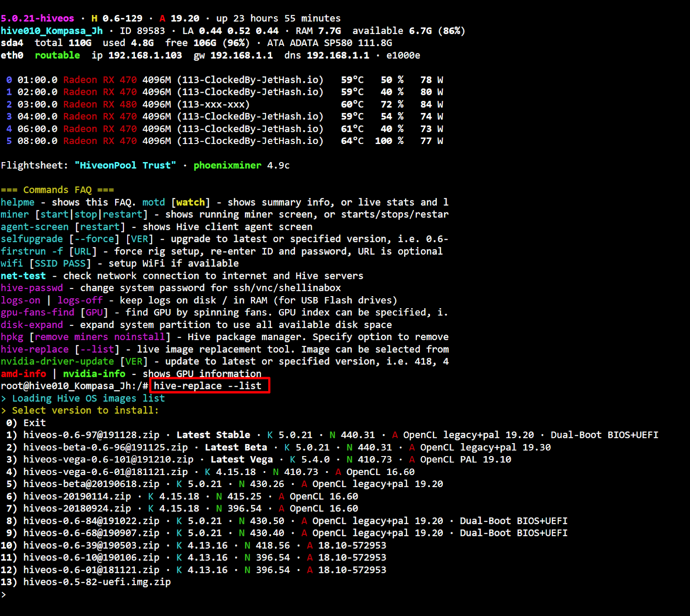Screen dimensions: 690x616
Task: Click the gpu-fans-find command name
Action: (x=37, y=313)
